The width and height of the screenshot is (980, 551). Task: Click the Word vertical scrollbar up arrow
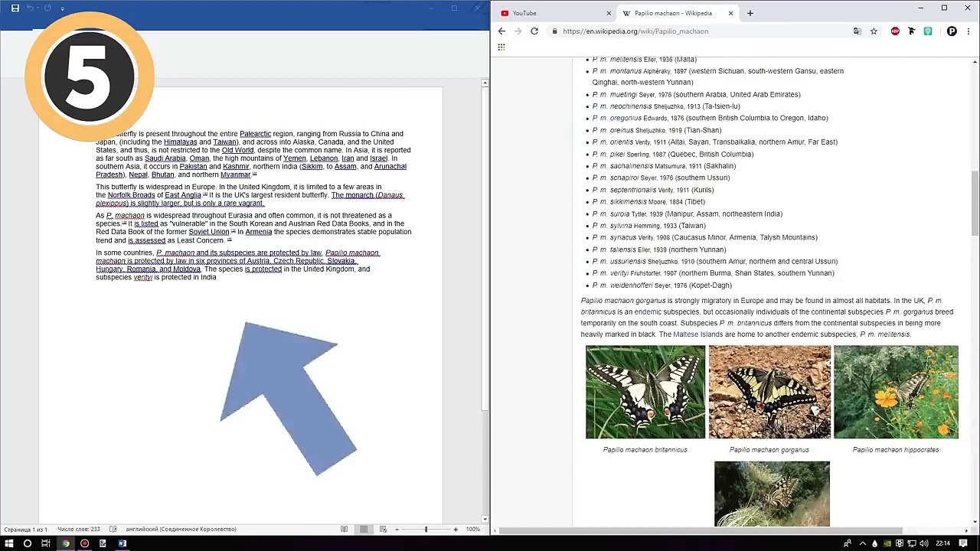(x=485, y=83)
